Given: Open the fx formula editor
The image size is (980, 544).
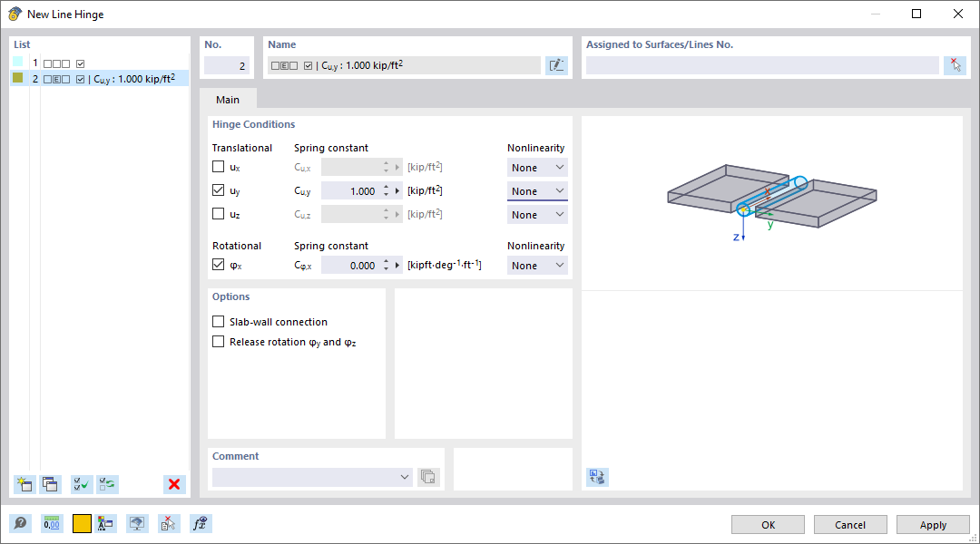Looking at the screenshot, I should pos(200,523).
